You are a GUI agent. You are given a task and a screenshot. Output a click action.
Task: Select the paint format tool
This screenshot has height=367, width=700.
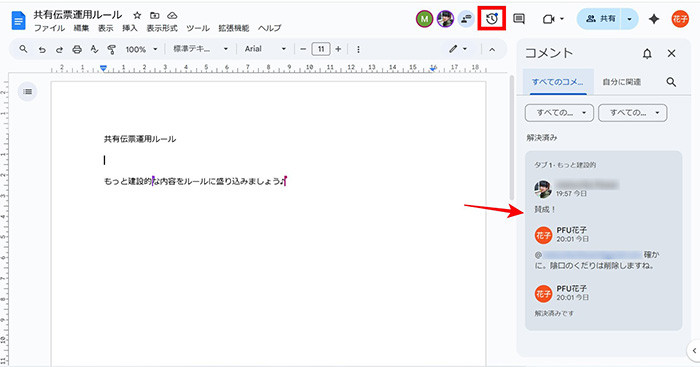112,49
